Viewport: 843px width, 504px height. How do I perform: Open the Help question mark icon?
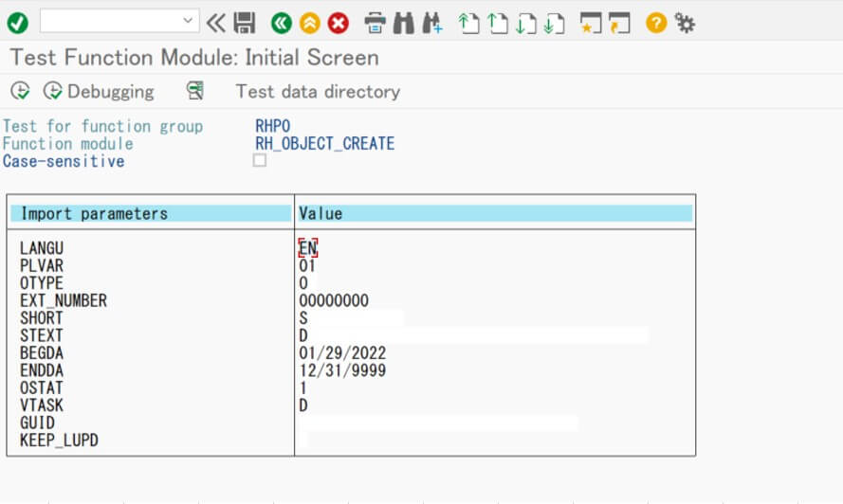pyautogui.click(x=656, y=23)
